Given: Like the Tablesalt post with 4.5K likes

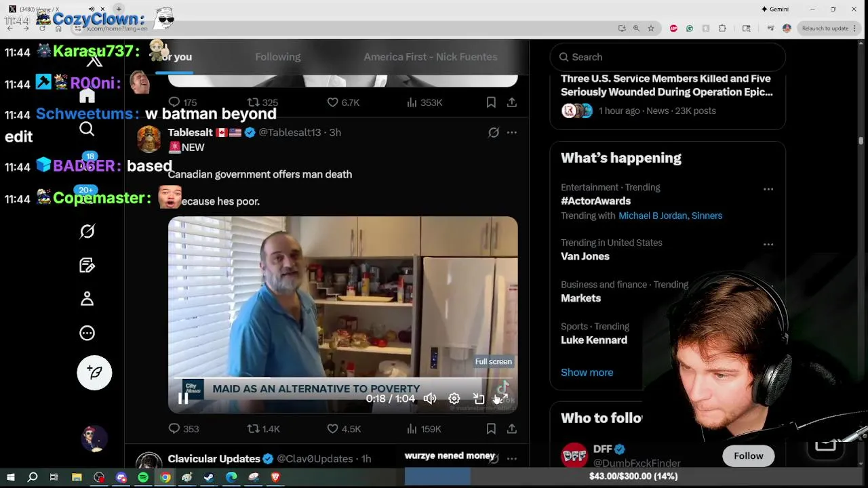Looking at the screenshot, I should click(x=344, y=428).
